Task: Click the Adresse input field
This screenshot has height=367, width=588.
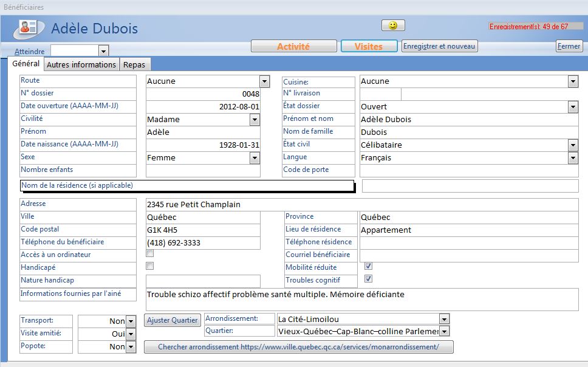Action: tap(362, 205)
